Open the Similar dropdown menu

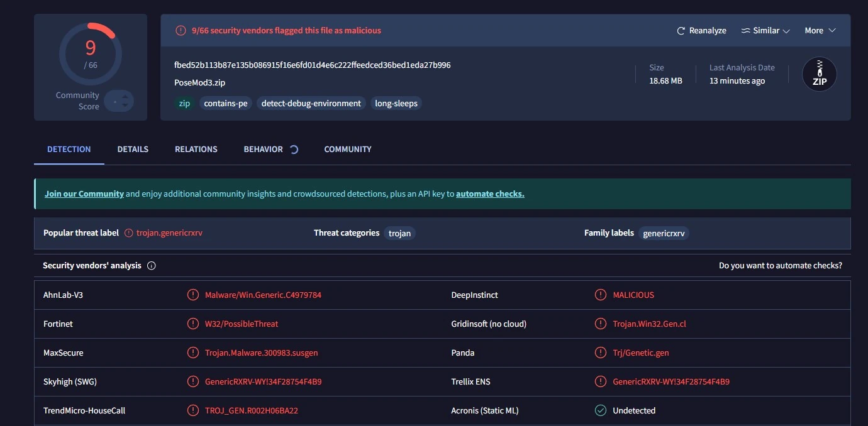(x=765, y=31)
